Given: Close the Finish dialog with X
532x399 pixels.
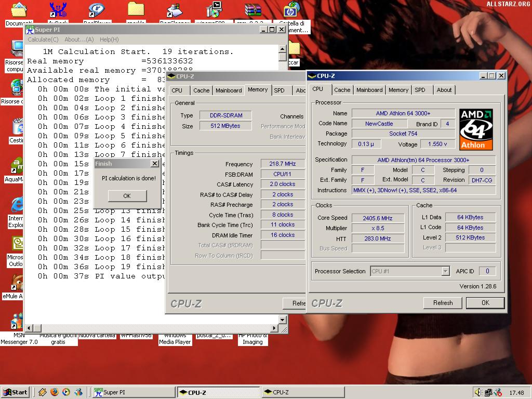Looking at the screenshot, I should [155, 164].
